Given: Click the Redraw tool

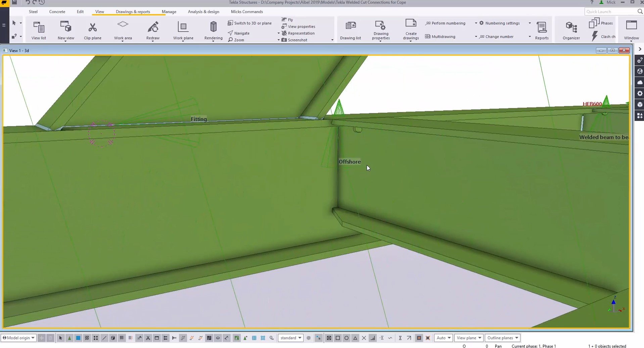Looking at the screenshot, I should coord(153,30).
